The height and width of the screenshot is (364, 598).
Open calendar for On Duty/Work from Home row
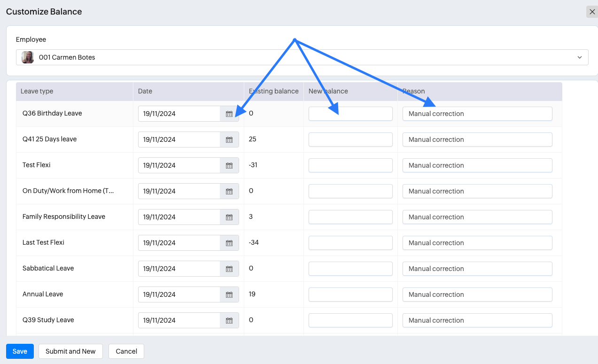tap(229, 191)
